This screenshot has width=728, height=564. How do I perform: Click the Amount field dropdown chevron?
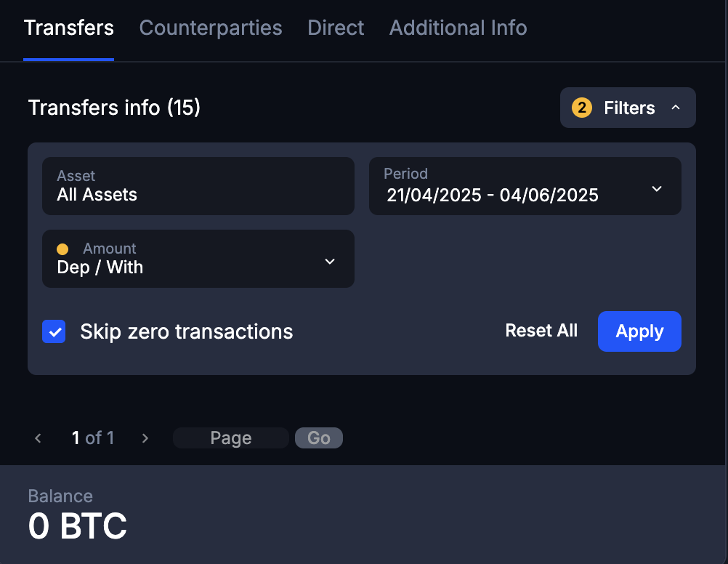click(x=330, y=260)
